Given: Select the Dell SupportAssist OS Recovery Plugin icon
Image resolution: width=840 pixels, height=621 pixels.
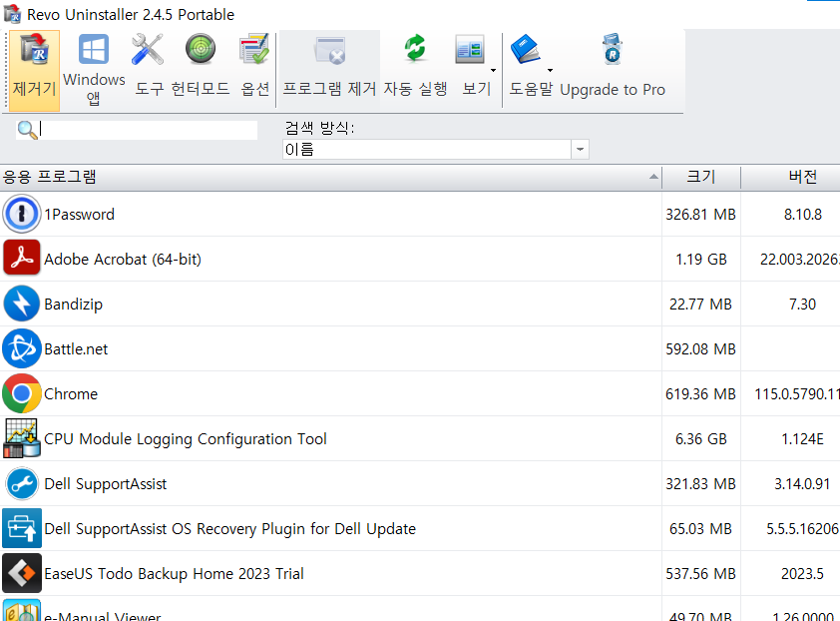Looking at the screenshot, I should click(21, 528).
